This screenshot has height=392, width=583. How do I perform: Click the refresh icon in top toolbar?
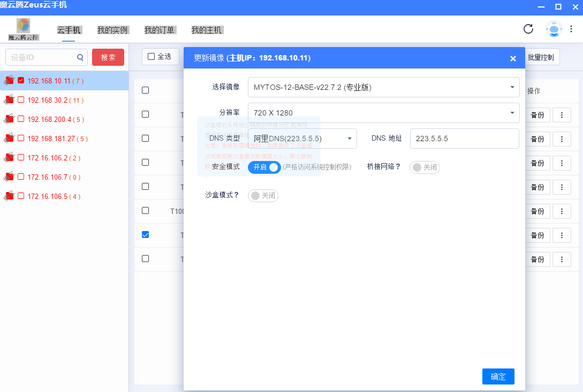pyautogui.click(x=528, y=29)
